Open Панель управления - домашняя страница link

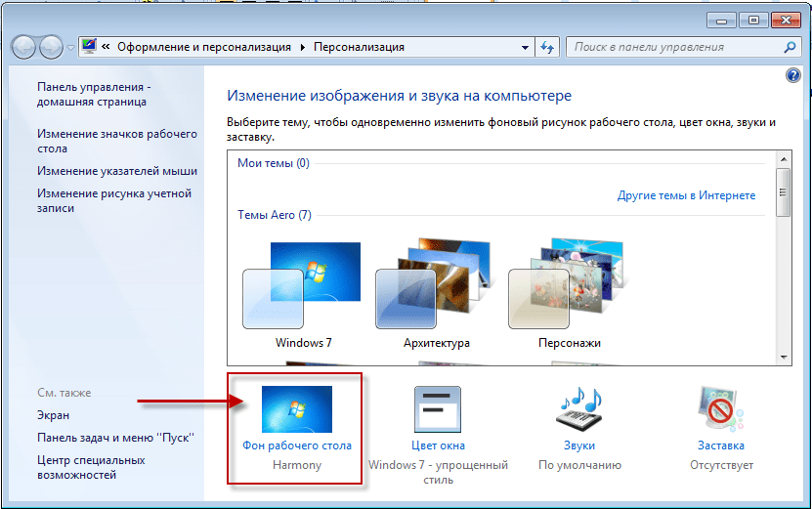[x=94, y=94]
